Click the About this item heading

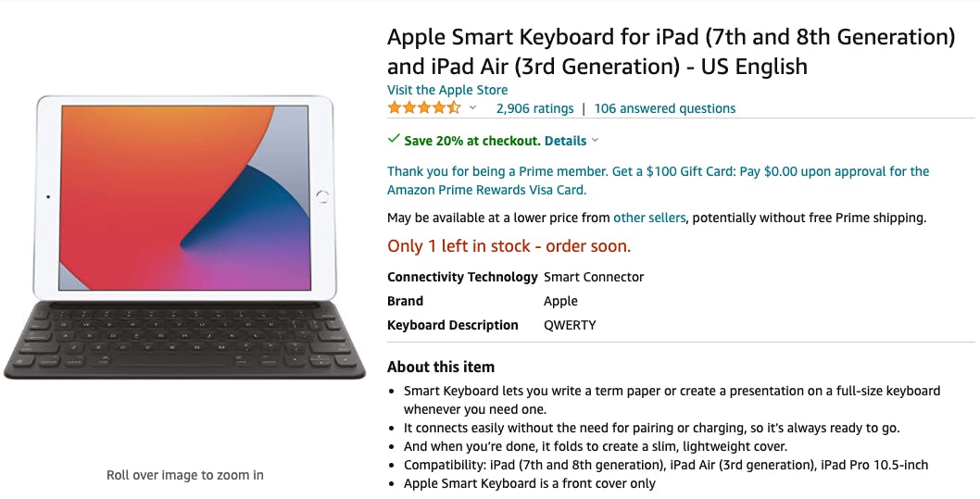(x=441, y=367)
